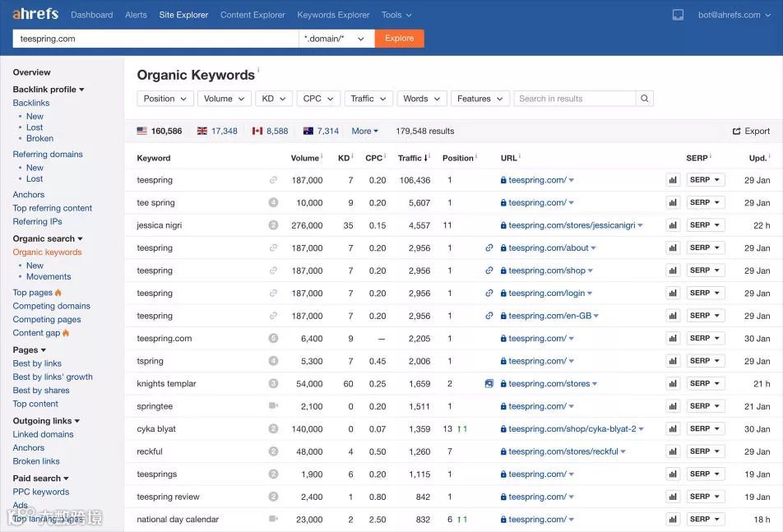
Task: Select Canada flag with 8,588 keywords
Action: pos(257,131)
